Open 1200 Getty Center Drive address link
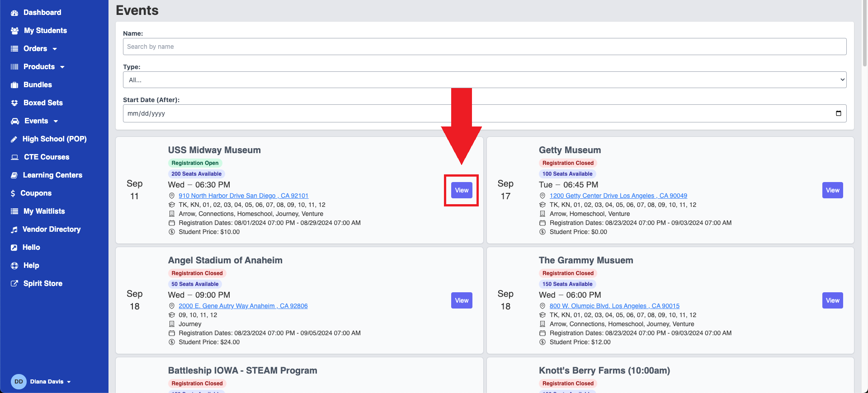Viewport: 868px width, 393px height. [x=618, y=196]
